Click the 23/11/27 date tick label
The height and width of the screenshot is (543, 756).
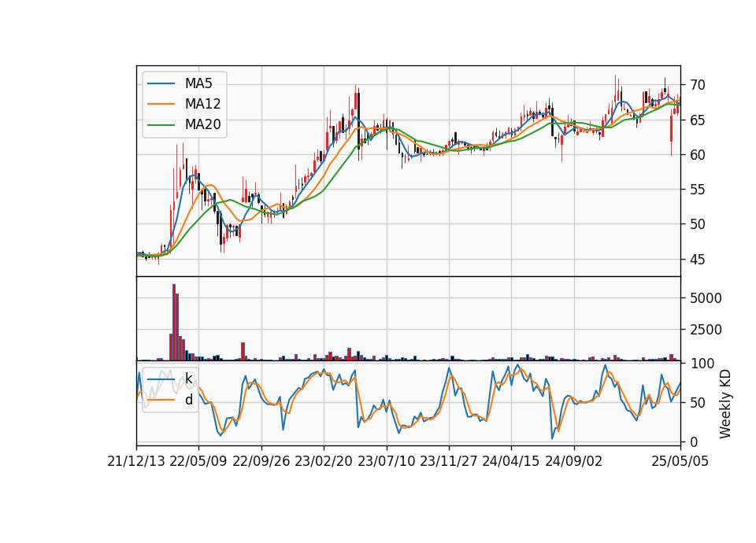[x=449, y=462]
